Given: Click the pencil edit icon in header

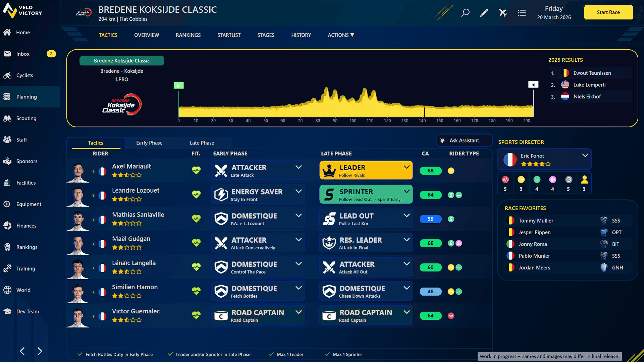Looking at the screenshot, I should 484,13.
